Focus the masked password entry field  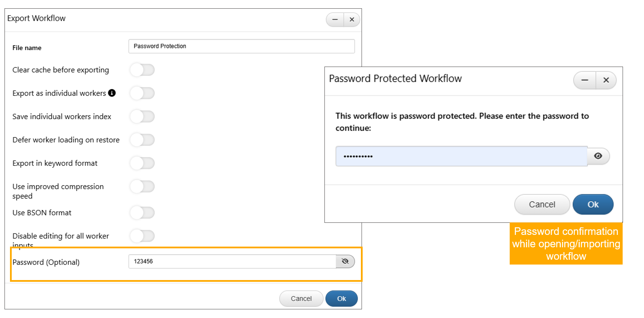point(461,156)
